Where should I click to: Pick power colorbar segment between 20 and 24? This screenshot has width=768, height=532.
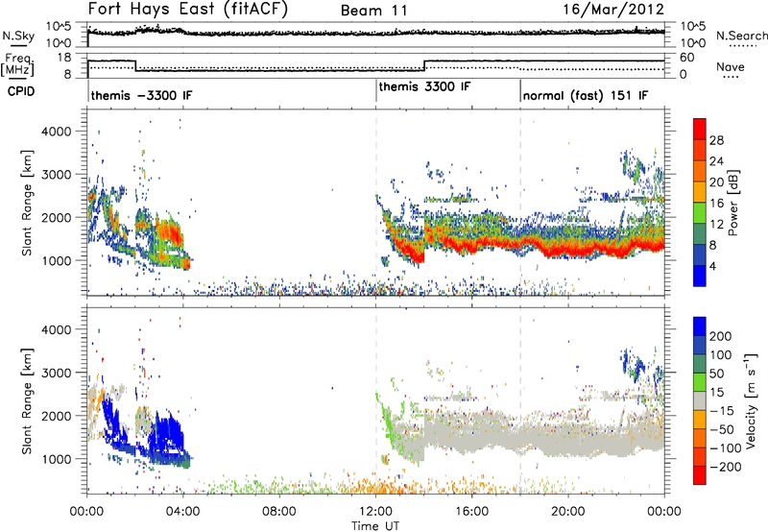point(700,171)
